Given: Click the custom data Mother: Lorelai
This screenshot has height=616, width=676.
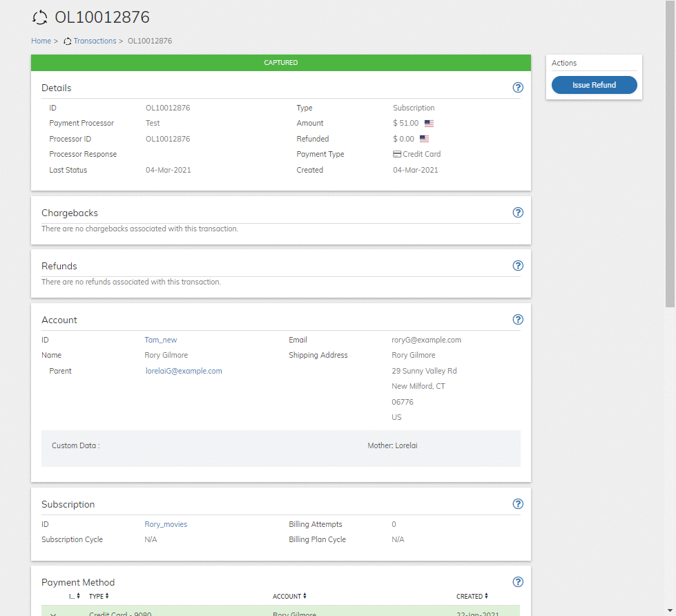Looking at the screenshot, I should pyautogui.click(x=392, y=445).
